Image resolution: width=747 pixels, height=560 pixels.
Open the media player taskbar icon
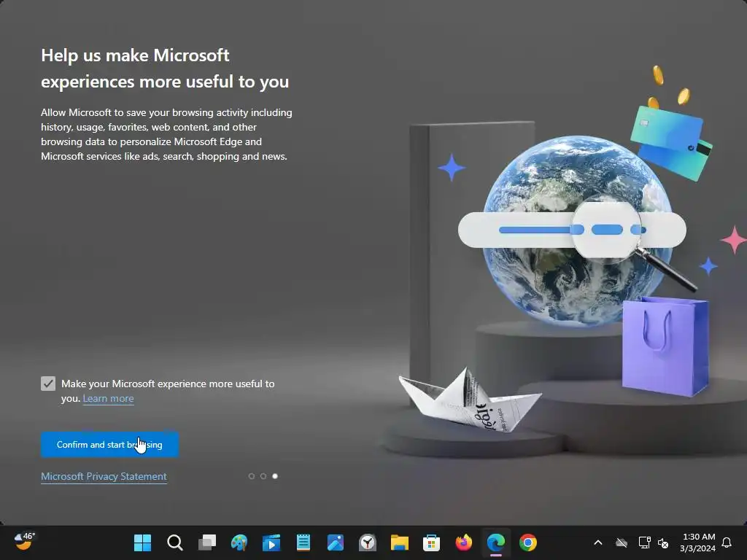pyautogui.click(x=271, y=542)
